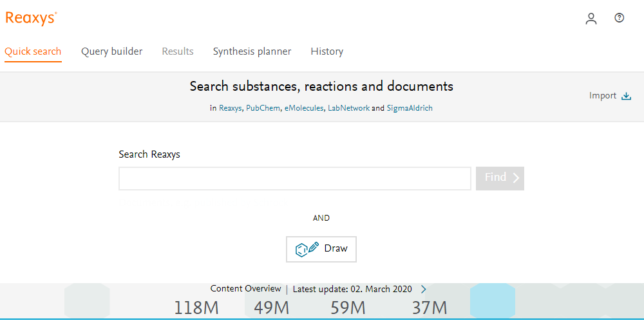The height and width of the screenshot is (323, 644).
Task: Click the eMolecules source link
Action: 304,109
